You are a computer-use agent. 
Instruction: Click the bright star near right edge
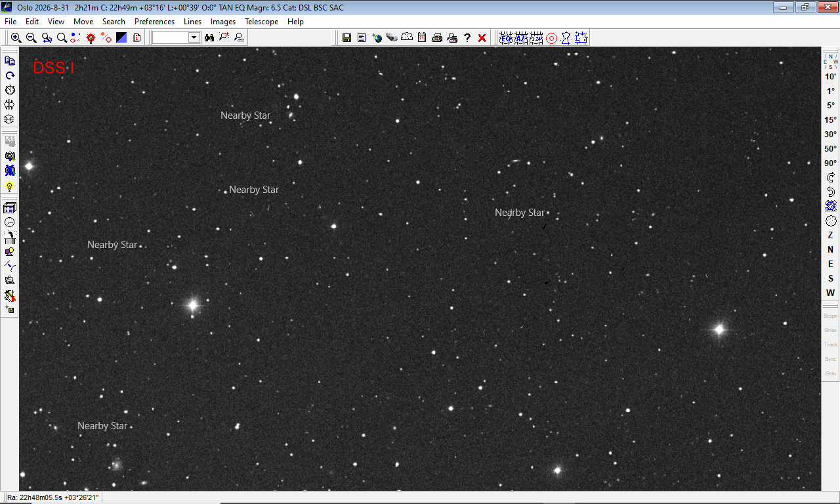click(x=719, y=329)
